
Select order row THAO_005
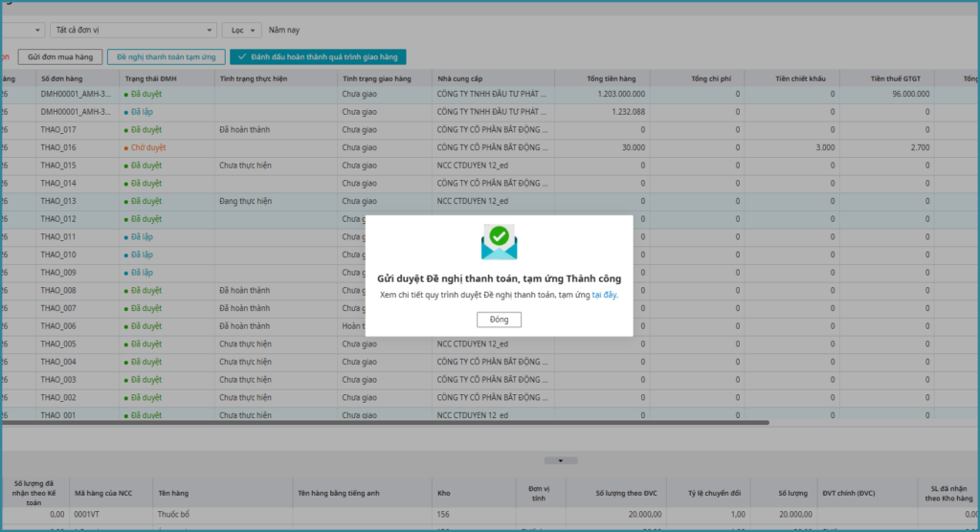pos(490,344)
